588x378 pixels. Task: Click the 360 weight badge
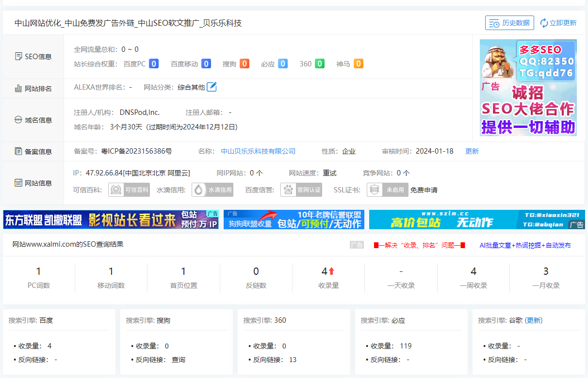pyautogui.click(x=320, y=63)
